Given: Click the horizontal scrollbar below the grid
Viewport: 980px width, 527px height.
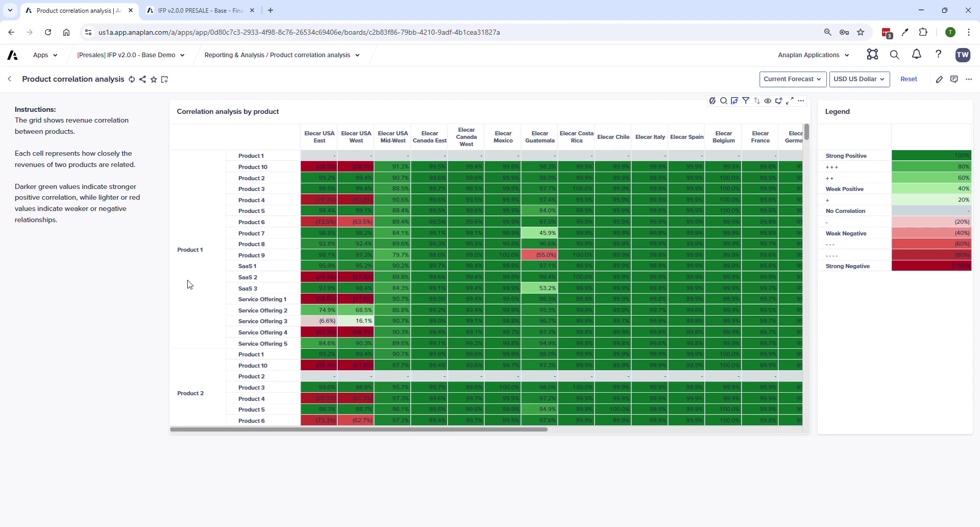Looking at the screenshot, I should pos(359,429).
